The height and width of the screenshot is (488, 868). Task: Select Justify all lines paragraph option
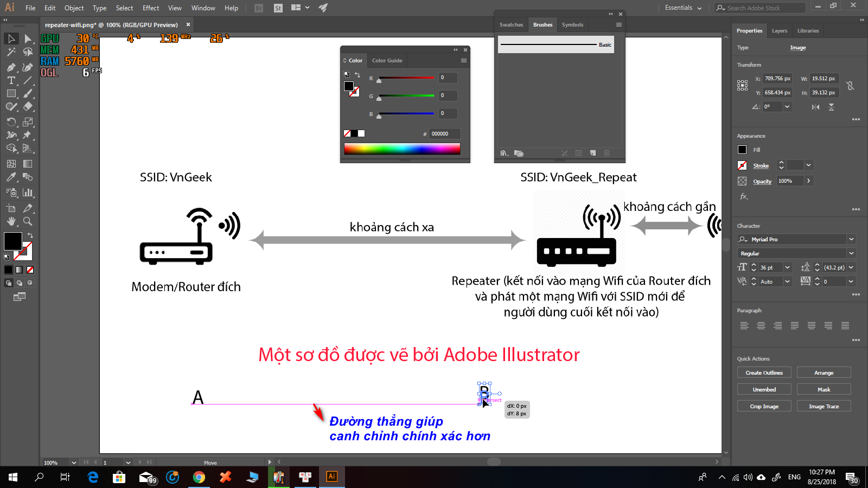pos(845,325)
